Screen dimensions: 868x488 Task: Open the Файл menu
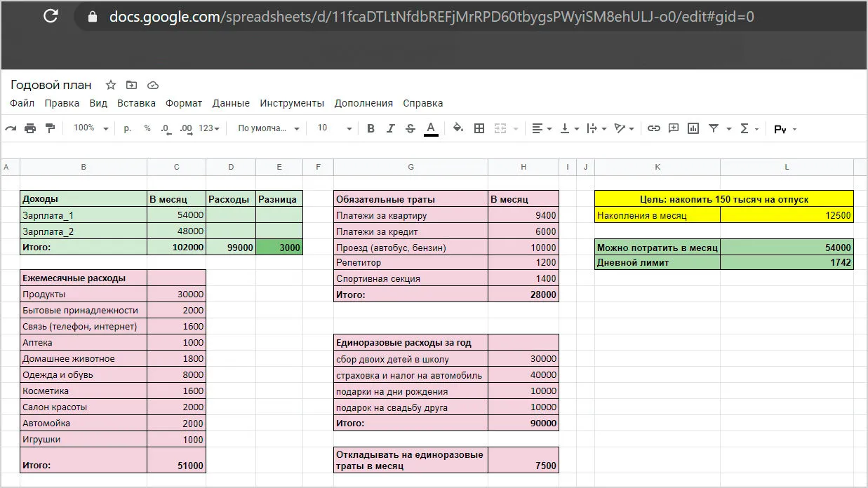[22, 103]
